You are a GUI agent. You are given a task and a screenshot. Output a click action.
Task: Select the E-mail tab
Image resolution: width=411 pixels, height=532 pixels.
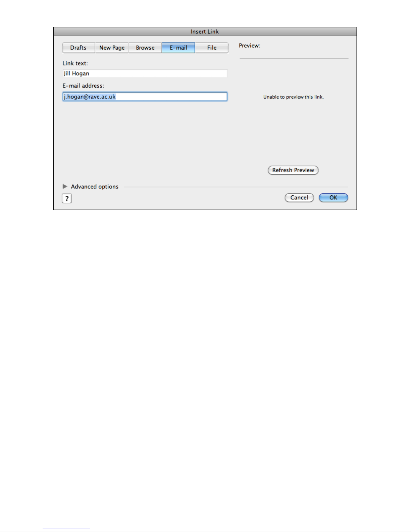[x=178, y=48]
